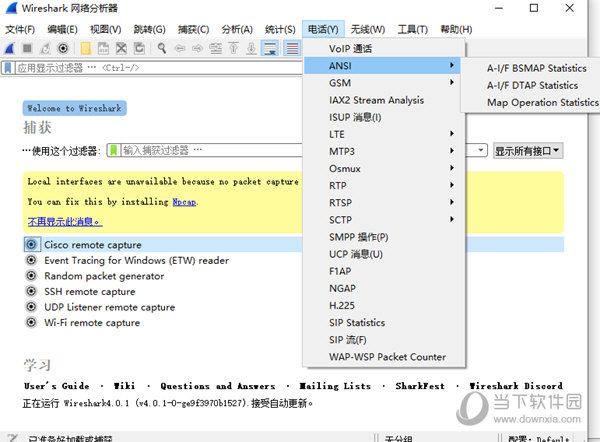The image size is (600, 442).
Task: Open the 无线(W) menu
Action: [368, 29]
